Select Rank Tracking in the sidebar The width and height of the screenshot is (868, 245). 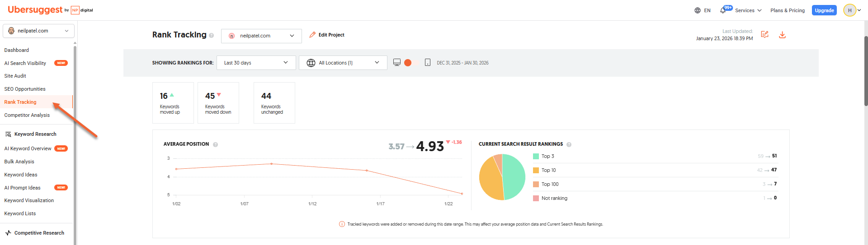tap(20, 102)
